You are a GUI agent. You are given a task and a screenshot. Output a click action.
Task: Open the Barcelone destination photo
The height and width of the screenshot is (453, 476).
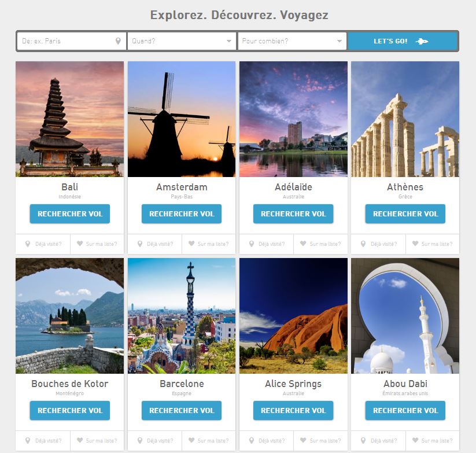point(182,316)
